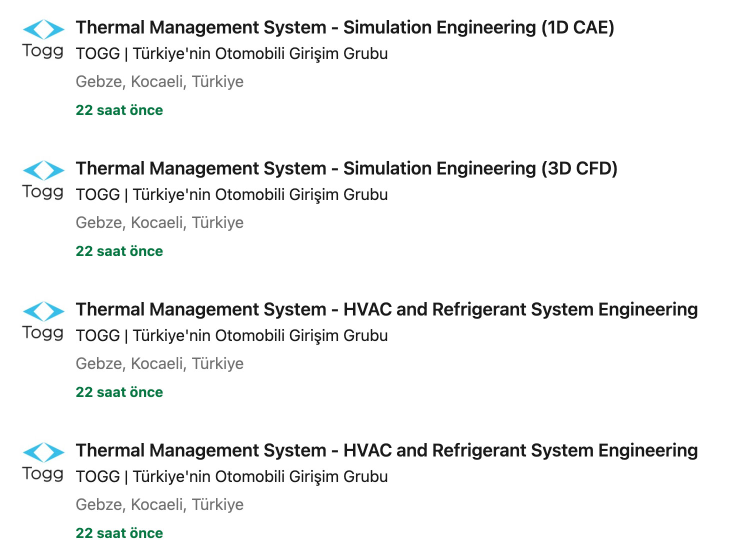Click the Togg logo beside the 3D CFD job

click(43, 180)
